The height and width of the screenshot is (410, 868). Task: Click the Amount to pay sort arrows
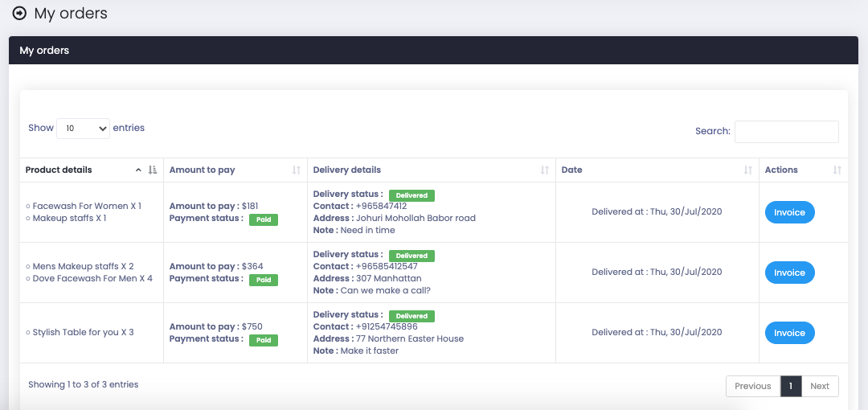[296, 170]
